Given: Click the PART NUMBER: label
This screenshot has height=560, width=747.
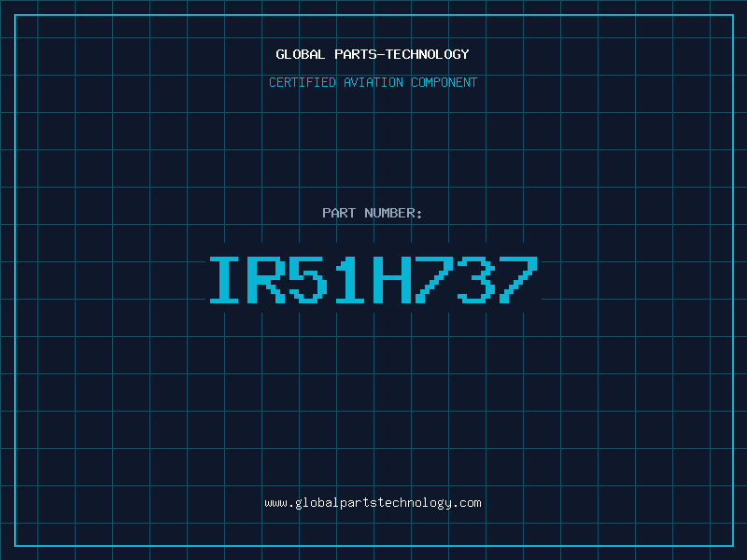Looking at the screenshot, I should 373,213.
